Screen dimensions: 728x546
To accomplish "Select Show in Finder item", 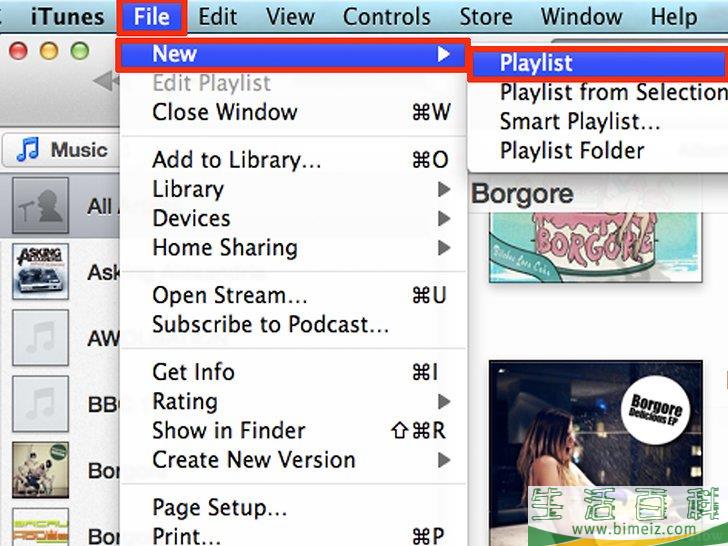I will coord(292,431).
